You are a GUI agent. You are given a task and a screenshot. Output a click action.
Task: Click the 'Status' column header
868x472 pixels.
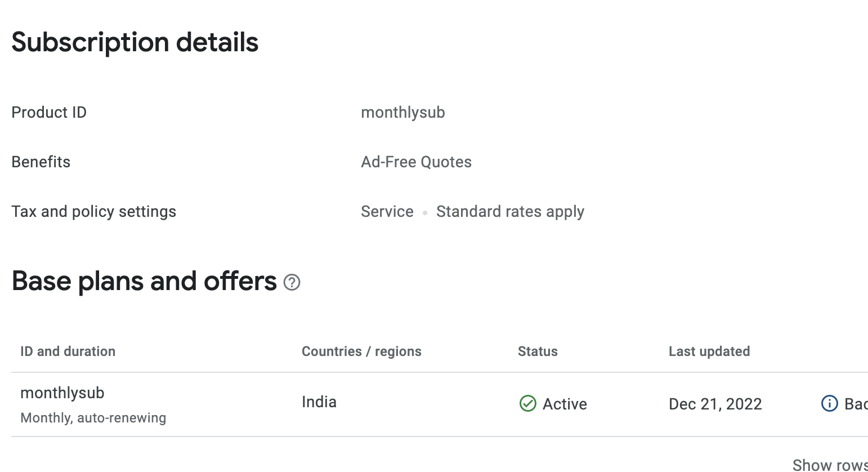point(538,351)
